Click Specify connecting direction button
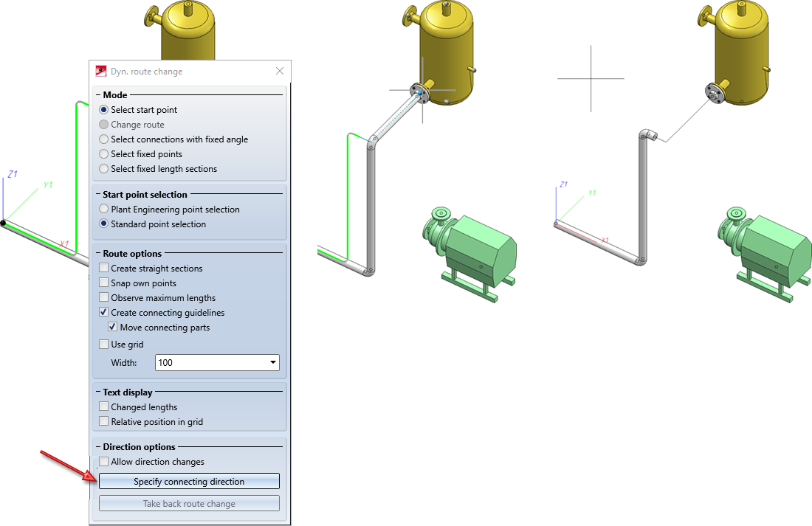Viewport: 812px width, 526px height. (189, 482)
